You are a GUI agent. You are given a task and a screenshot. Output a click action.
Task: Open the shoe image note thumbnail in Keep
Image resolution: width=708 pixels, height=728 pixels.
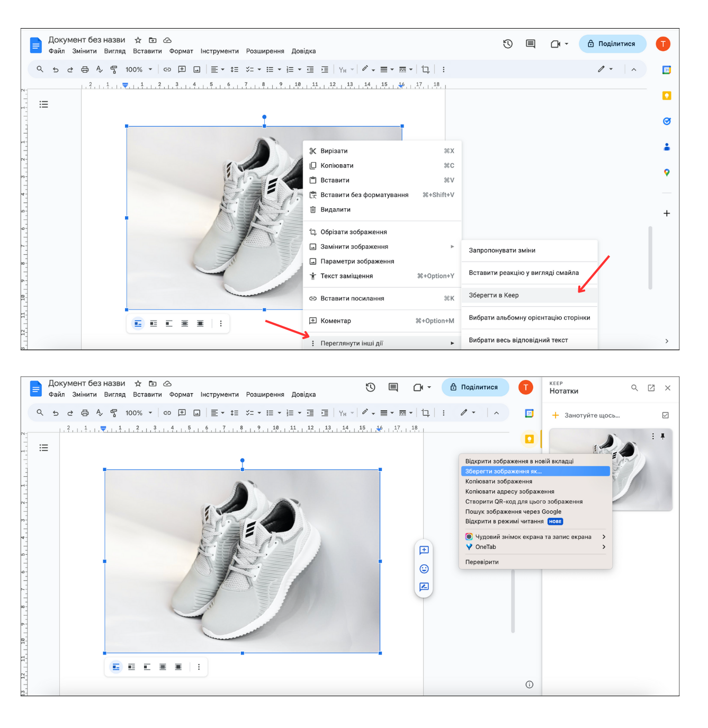611,469
